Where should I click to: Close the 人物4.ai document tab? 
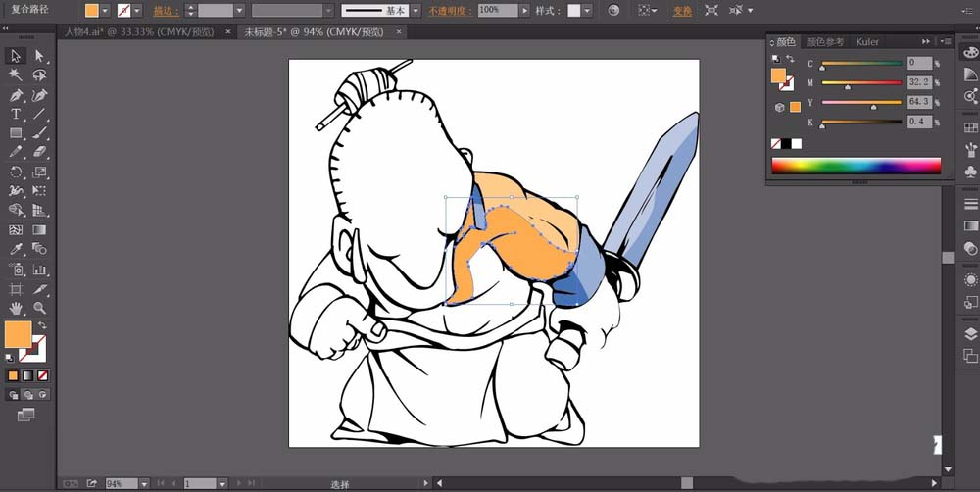228,32
